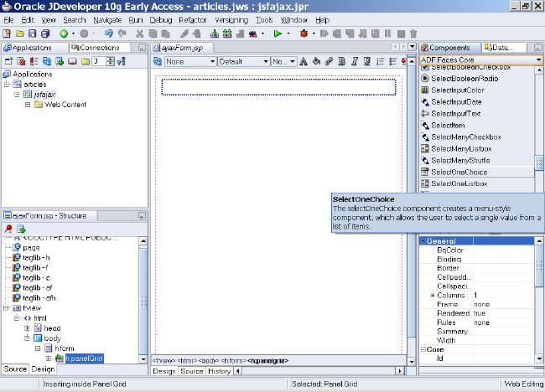
Task: Pick the SelectOneListbox component
Action: tap(459, 183)
